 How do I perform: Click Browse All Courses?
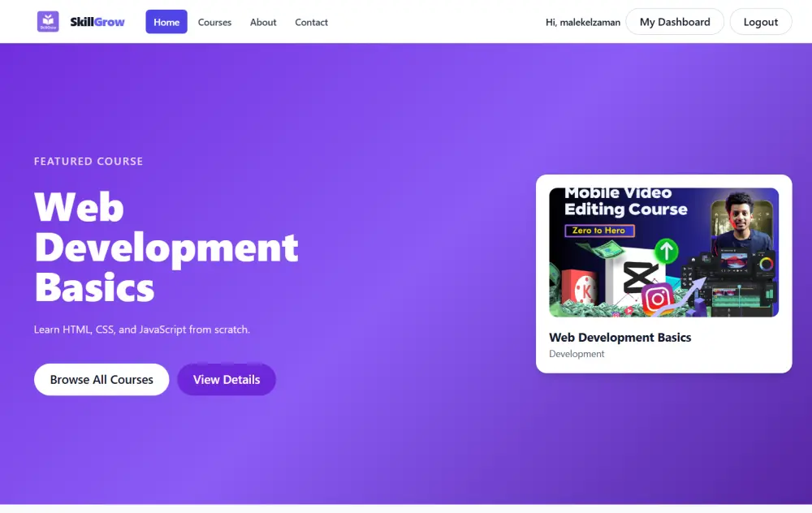(101, 379)
